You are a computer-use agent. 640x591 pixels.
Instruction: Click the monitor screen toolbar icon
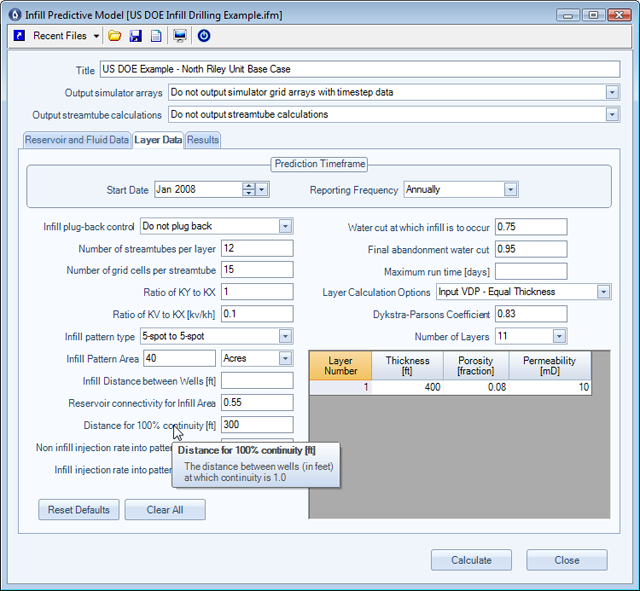click(180, 36)
